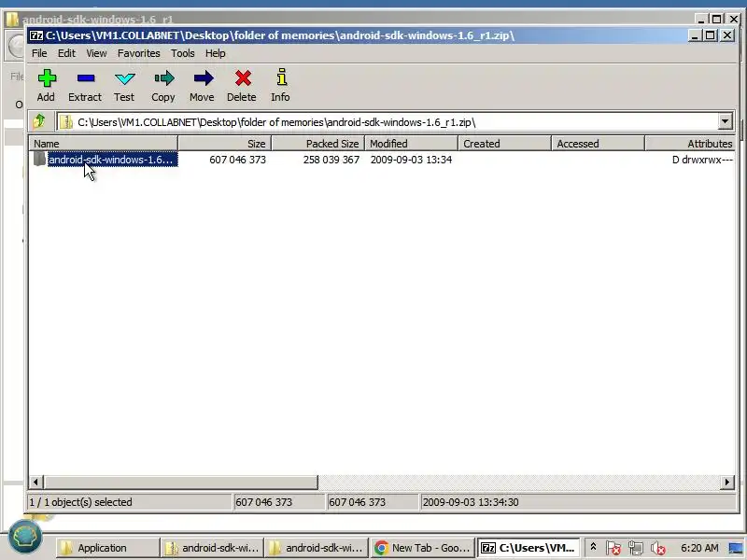747x560 pixels.
Task: Sort by Packed Size column header
Action: (317, 144)
